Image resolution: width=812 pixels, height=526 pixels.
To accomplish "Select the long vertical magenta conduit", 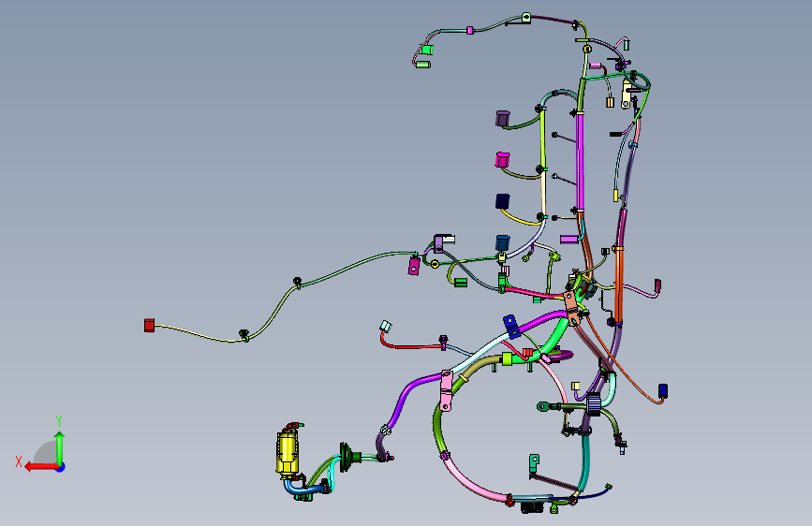I will tap(580, 162).
